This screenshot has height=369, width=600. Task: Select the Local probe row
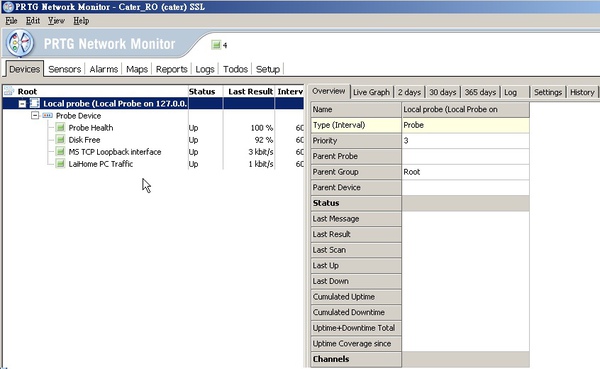[153, 103]
